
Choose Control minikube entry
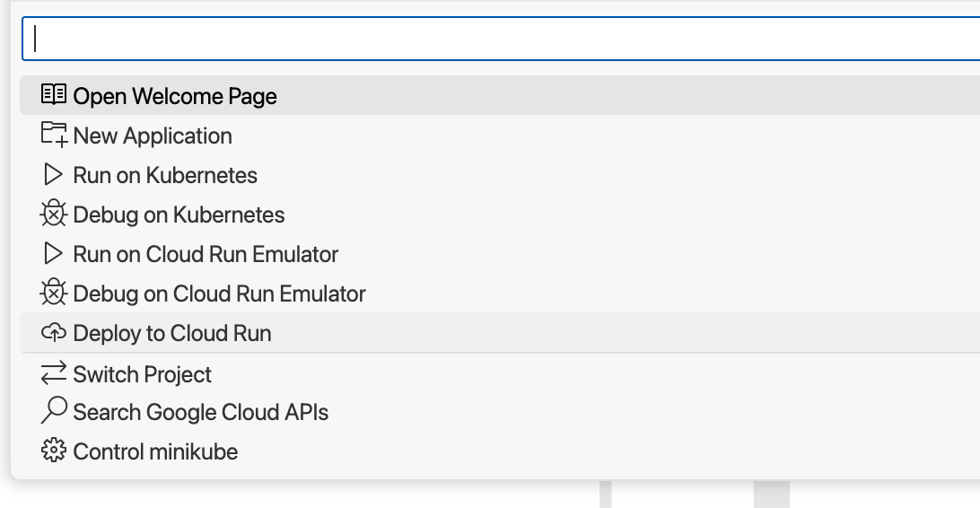pyautogui.click(x=500, y=451)
